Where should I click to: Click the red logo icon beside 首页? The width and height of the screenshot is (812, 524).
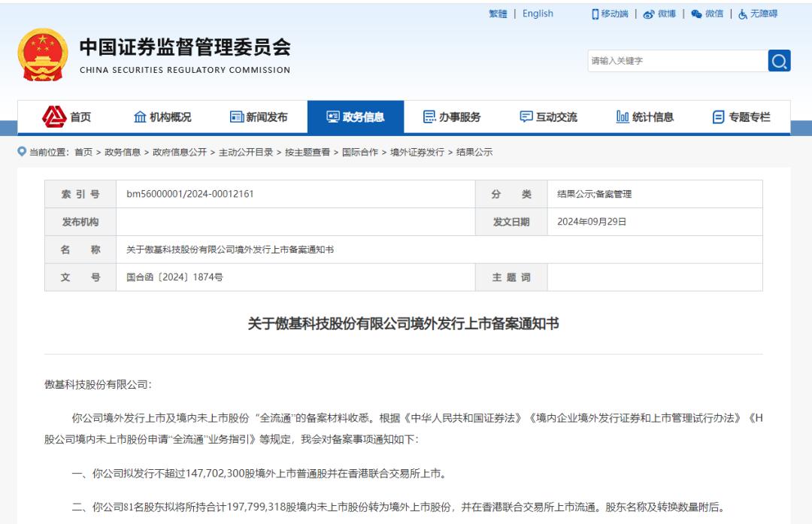pos(54,117)
